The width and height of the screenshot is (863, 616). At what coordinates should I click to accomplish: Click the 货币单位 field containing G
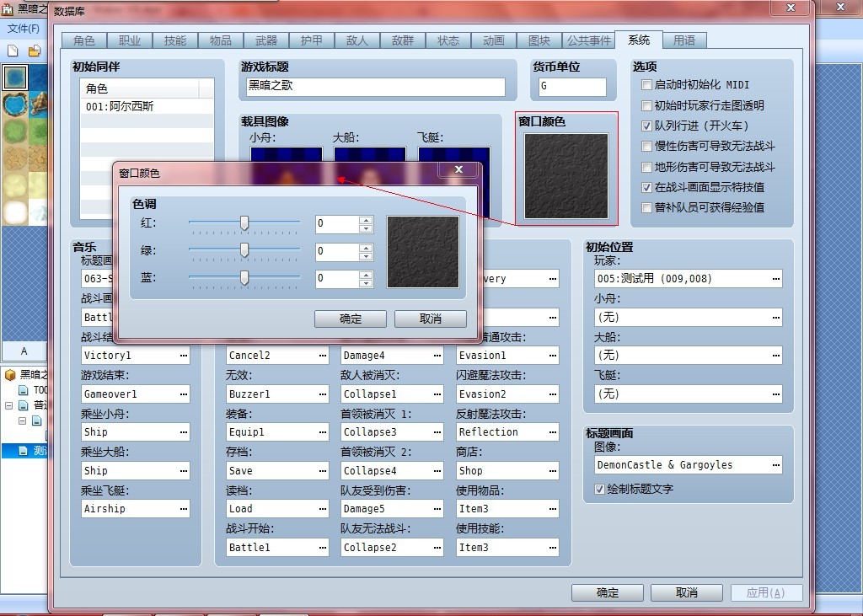(x=572, y=87)
